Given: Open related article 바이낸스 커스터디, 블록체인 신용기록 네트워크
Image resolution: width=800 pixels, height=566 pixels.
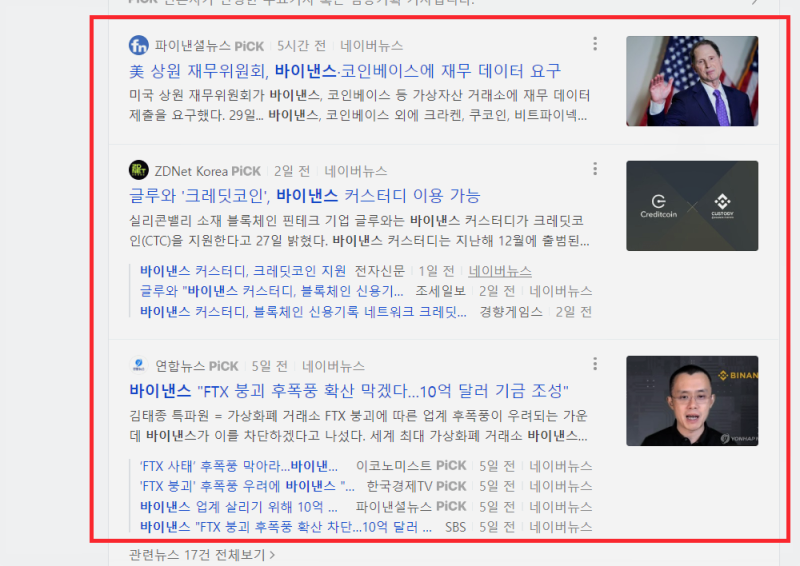Looking at the screenshot, I should (x=303, y=311).
